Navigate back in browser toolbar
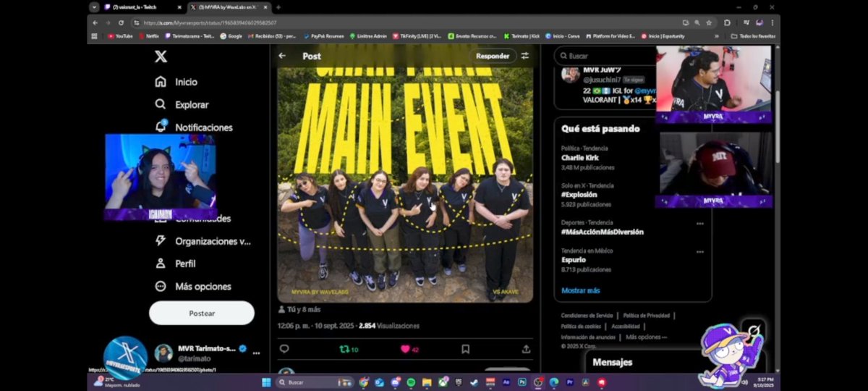Image resolution: width=868 pixels, height=391 pixels. [x=95, y=22]
